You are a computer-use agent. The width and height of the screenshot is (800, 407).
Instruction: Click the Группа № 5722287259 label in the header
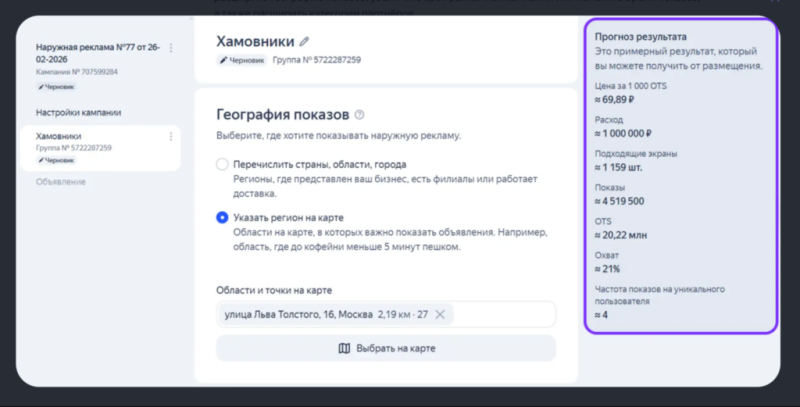click(x=316, y=60)
